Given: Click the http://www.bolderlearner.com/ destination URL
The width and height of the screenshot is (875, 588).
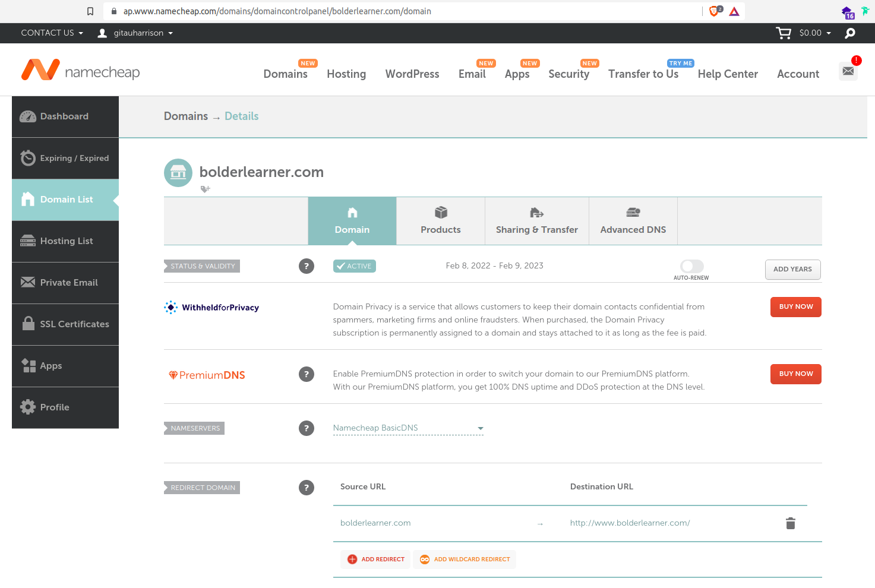Looking at the screenshot, I should tap(630, 523).
